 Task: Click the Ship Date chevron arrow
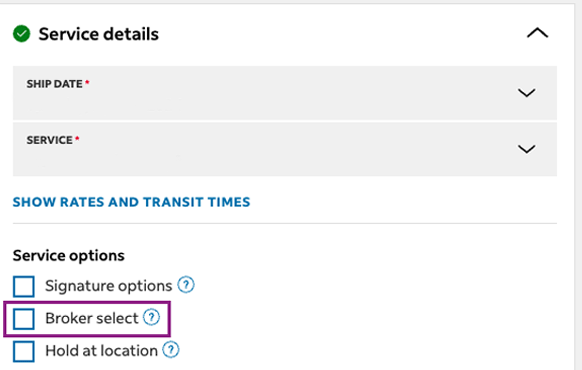pyautogui.click(x=526, y=92)
